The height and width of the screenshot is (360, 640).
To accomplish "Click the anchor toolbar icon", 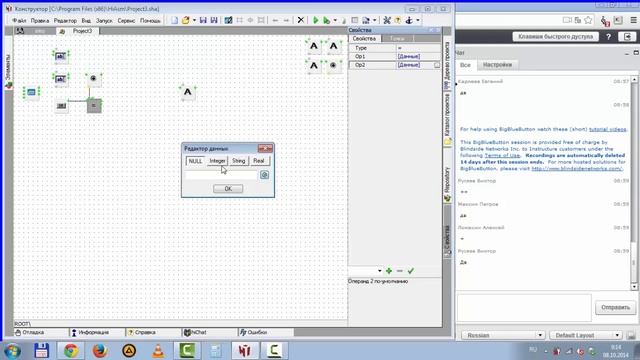I will [409, 20].
